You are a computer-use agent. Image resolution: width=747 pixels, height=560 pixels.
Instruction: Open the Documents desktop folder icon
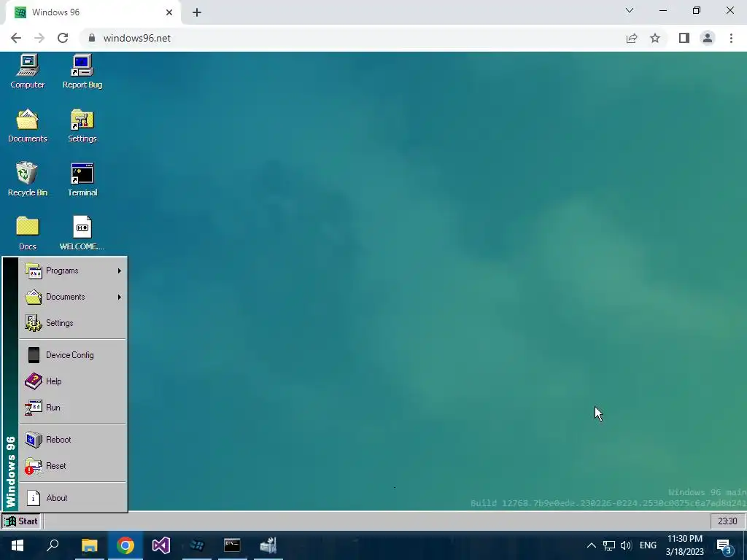pyautogui.click(x=27, y=125)
